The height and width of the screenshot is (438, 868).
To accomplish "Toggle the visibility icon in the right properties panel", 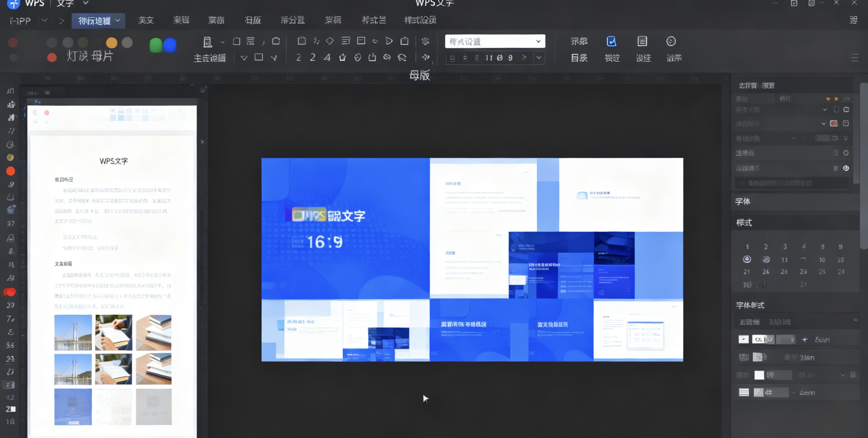I will (847, 168).
